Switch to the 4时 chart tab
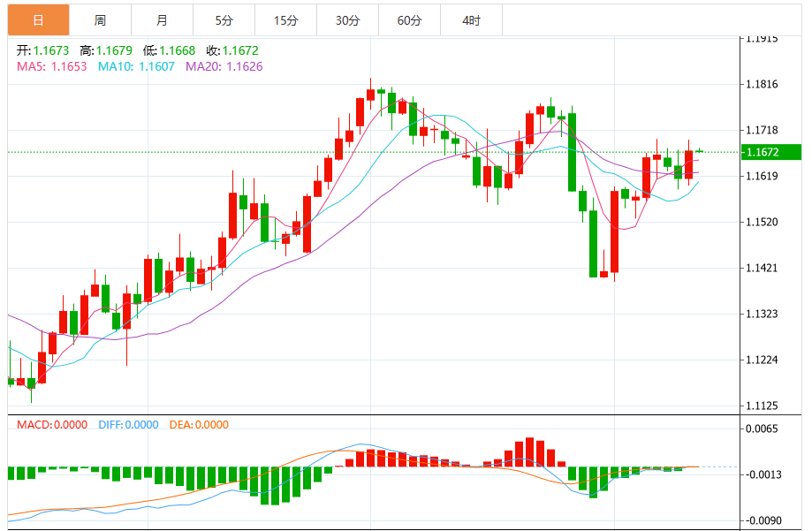This screenshot has width=812, height=531. pos(471,19)
